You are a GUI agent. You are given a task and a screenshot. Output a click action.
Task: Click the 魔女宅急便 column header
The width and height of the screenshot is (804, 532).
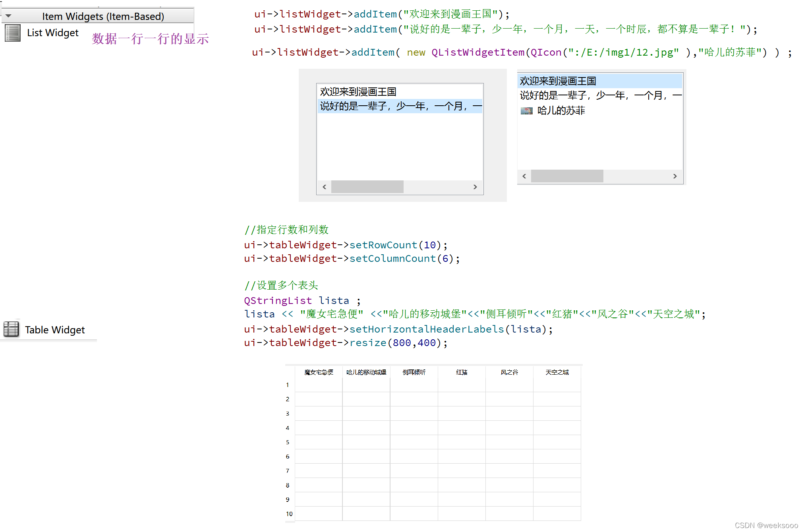tap(319, 372)
